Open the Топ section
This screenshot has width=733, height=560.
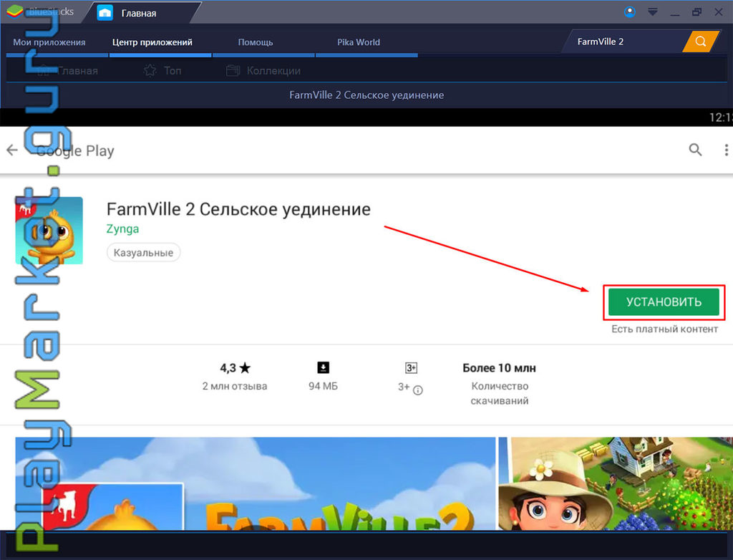pyautogui.click(x=162, y=71)
